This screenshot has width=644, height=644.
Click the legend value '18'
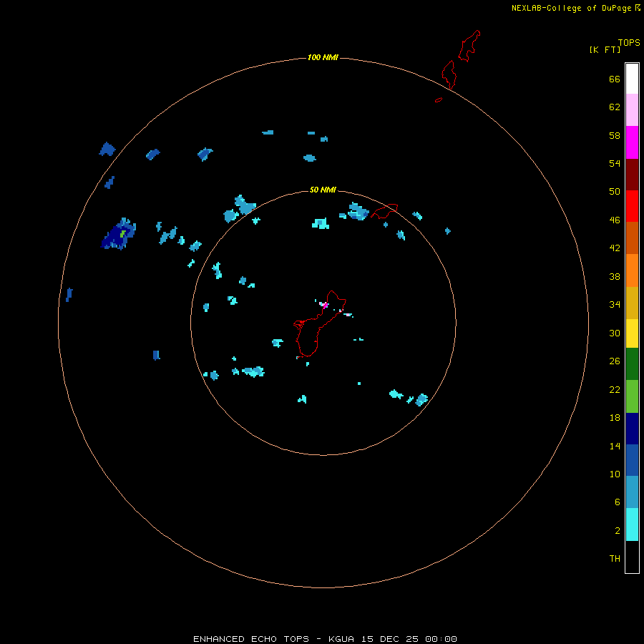pyautogui.click(x=615, y=418)
